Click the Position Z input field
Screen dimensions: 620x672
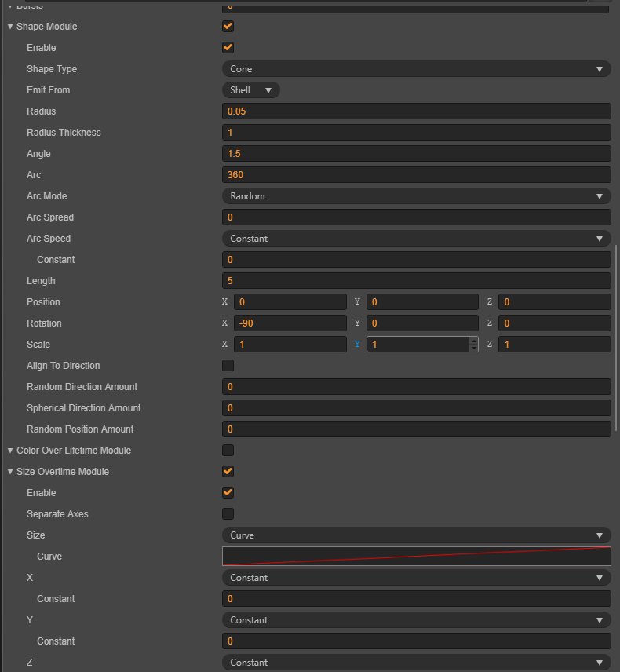(554, 302)
